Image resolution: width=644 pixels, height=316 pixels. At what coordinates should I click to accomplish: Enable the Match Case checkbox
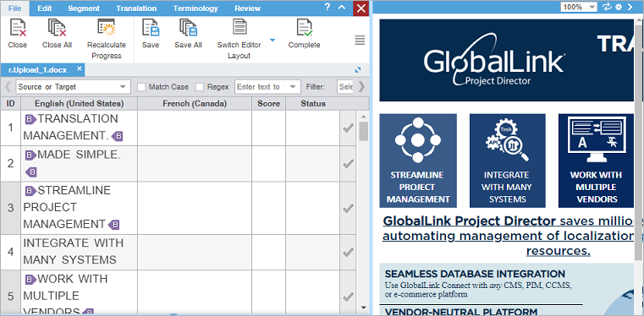(x=141, y=87)
